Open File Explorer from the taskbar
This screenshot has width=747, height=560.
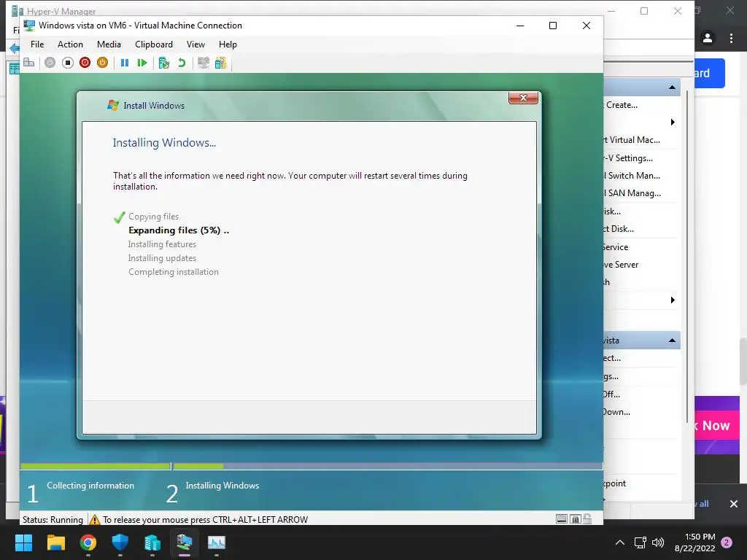click(x=55, y=542)
